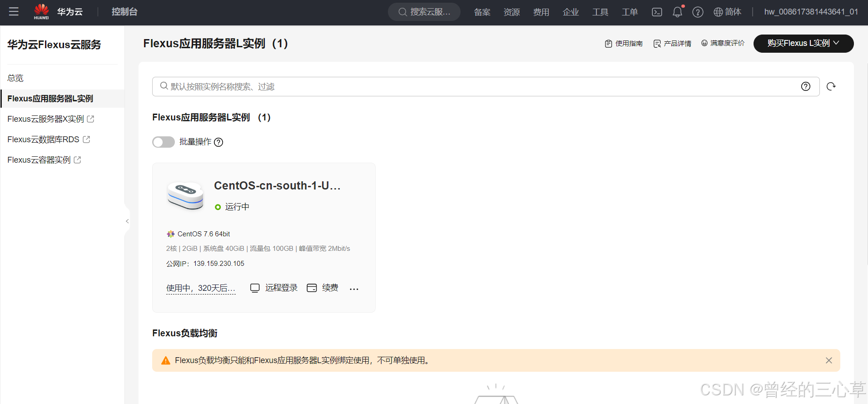
Task: Open the 工具 menu
Action: tap(600, 12)
